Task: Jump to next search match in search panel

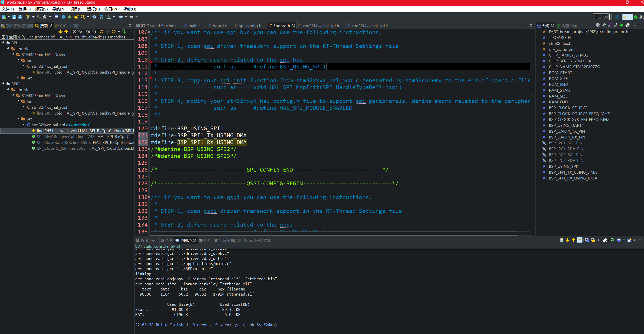Action: pyautogui.click(x=60, y=32)
